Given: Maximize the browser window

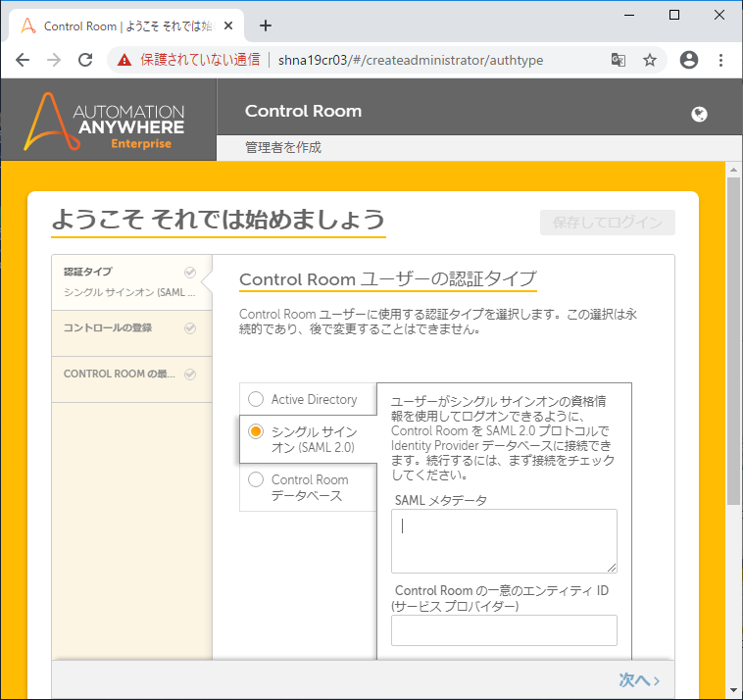Looking at the screenshot, I should click(673, 15).
